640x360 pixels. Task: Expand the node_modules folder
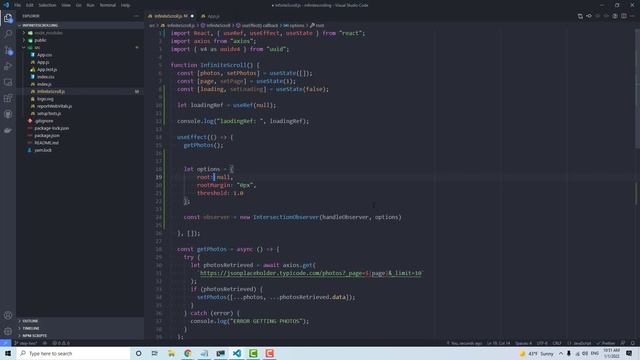click(48, 33)
